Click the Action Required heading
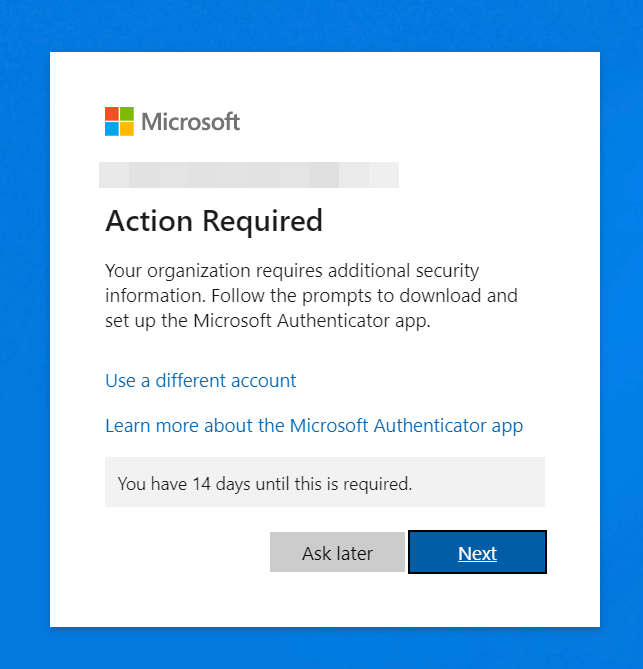This screenshot has width=643, height=669. tap(214, 220)
